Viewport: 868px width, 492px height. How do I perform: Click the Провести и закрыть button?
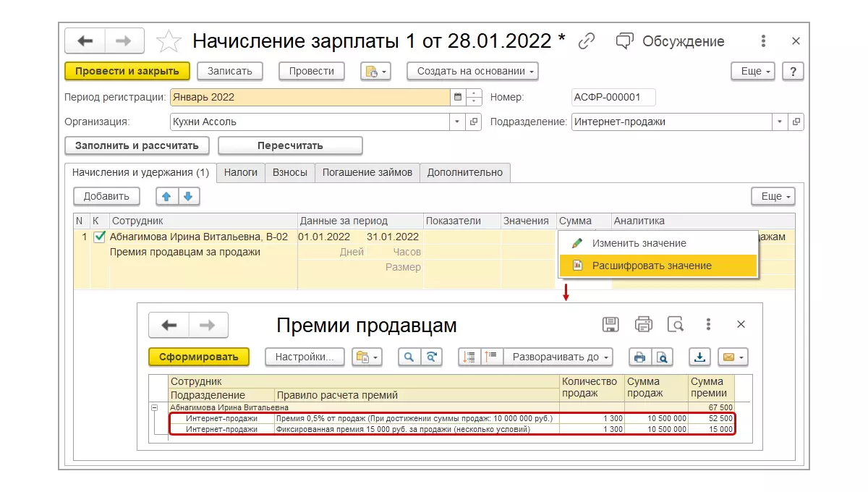(x=127, y=71)
